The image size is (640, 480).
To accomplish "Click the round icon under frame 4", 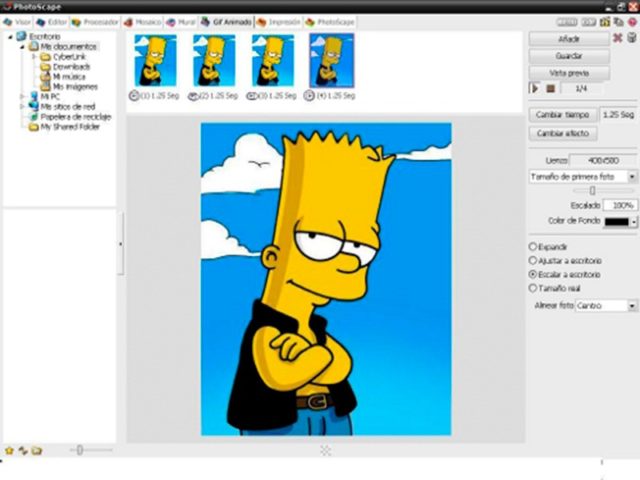I will pos(309,96).
